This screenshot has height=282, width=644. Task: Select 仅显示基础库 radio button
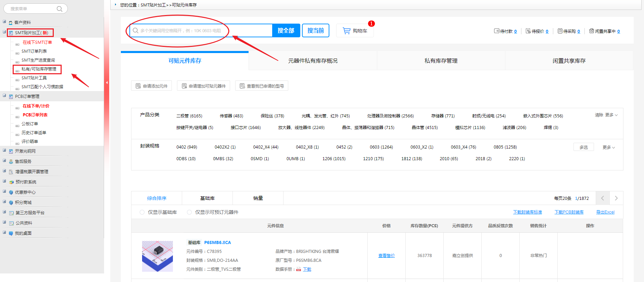click(142, 212)
